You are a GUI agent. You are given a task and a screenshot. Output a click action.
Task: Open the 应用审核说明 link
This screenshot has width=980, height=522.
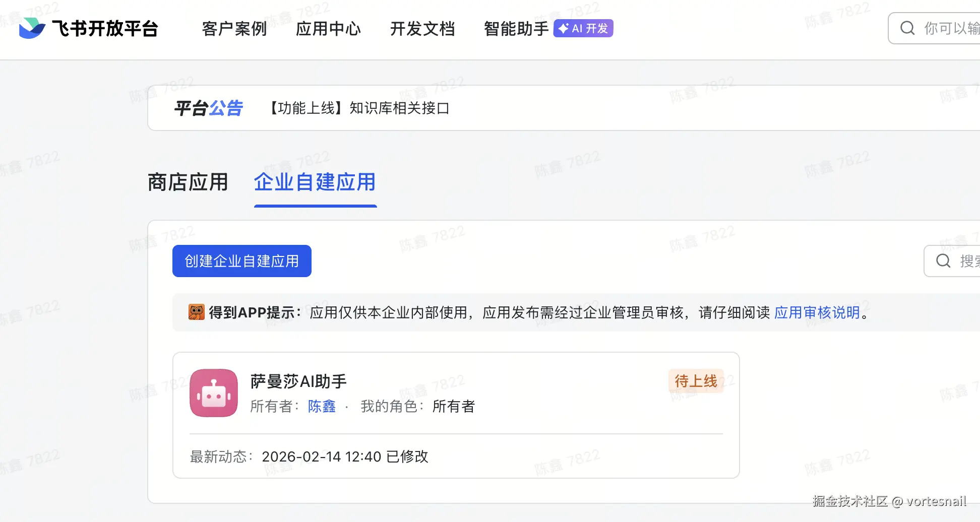tap(817, 312)
